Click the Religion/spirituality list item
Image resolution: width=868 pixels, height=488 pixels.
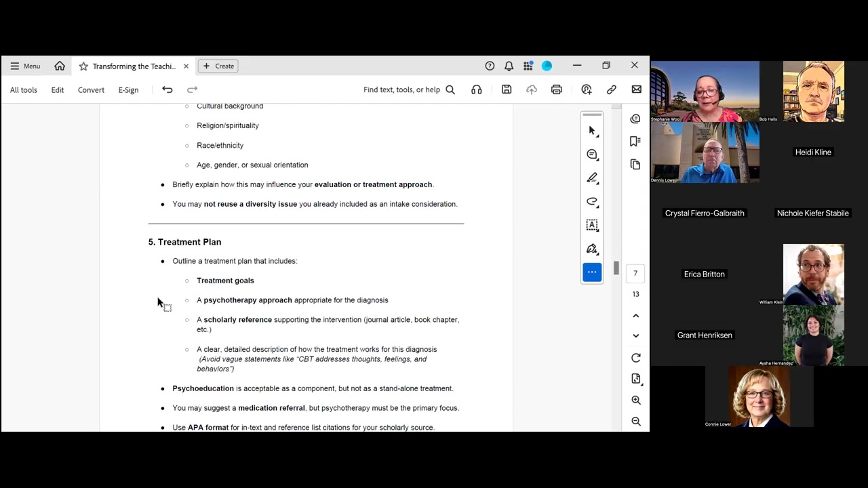[228, 125]
